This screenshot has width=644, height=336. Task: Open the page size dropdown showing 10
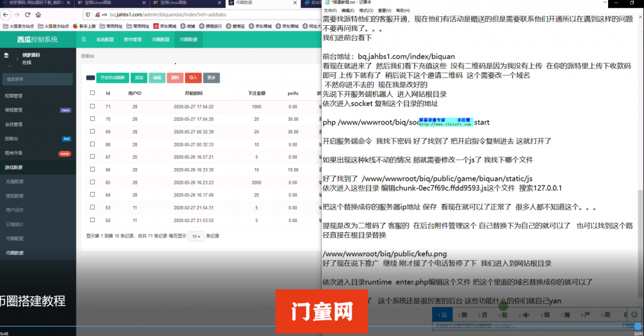197,236
